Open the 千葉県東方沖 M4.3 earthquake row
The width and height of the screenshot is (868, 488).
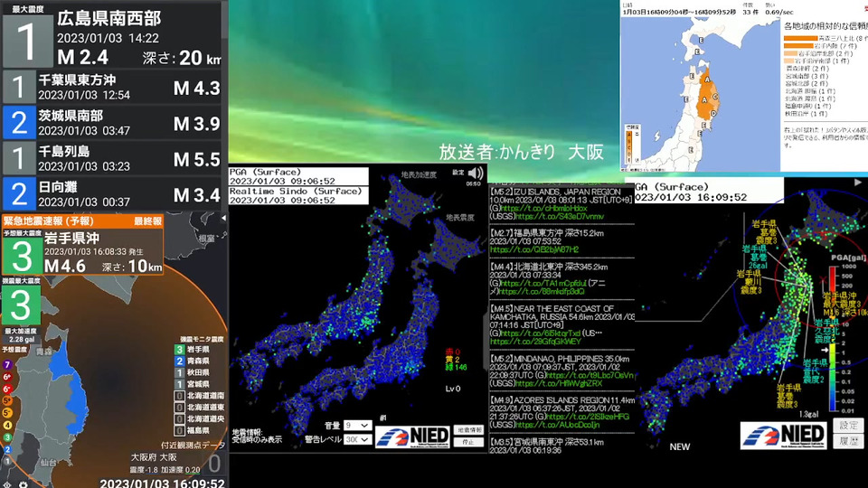tap(112, 87)
